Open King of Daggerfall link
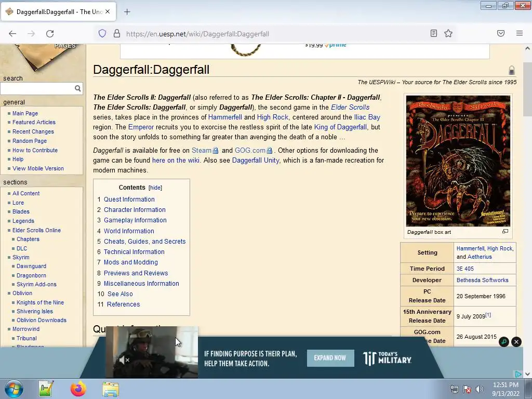This screenshot has height=399, width=532. click(x=340, y=127)
